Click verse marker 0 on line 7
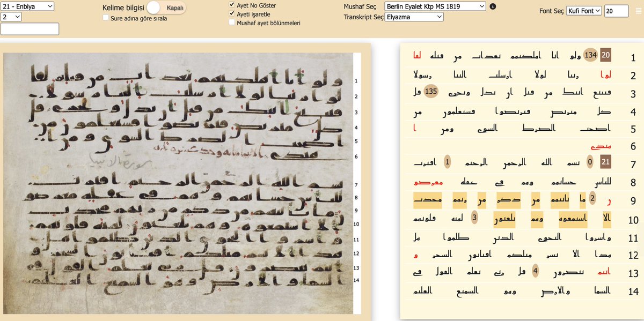Viewport: 644px width, 321px height. (x=590, y=162)
